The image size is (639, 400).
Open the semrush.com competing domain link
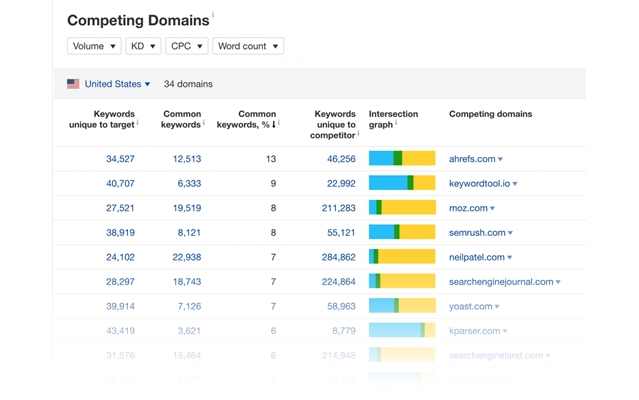click(476, 232)
